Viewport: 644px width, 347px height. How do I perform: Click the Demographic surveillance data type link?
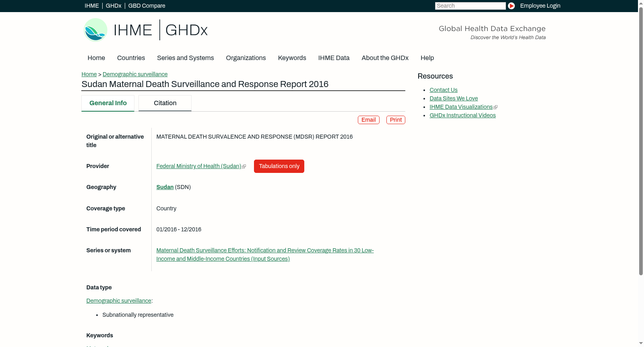pyautogui.click(x=119, y=301)
